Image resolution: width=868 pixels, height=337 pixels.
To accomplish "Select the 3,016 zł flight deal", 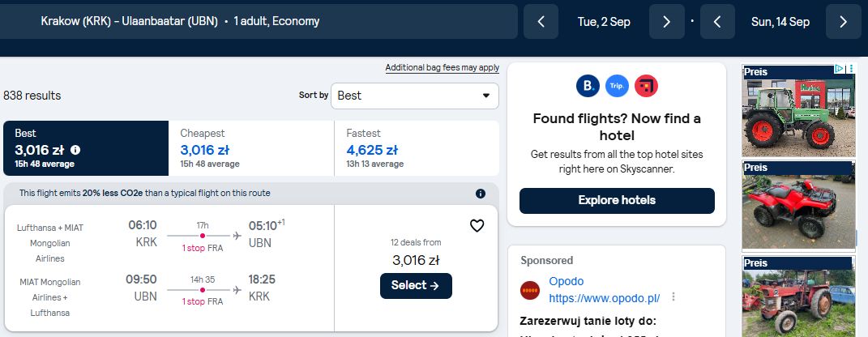I will 416,285.
